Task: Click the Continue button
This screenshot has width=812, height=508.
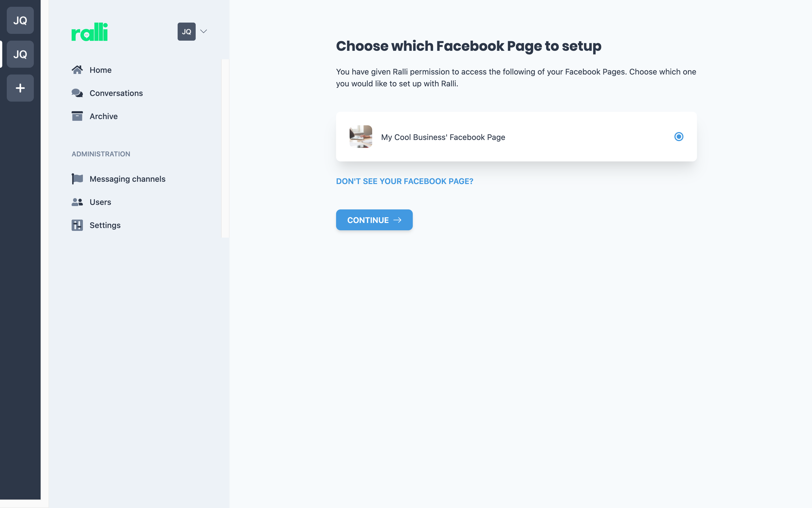Action: [374, 220]
